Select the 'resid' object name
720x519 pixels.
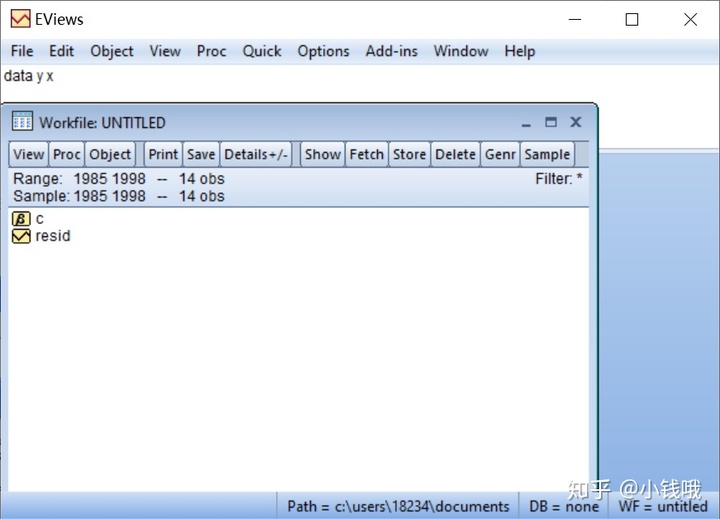pos(53,236)
